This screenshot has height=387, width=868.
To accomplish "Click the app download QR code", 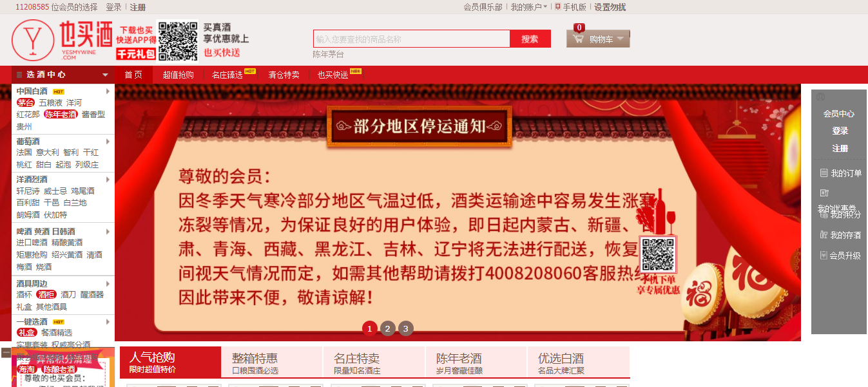I will coord(178,41).
